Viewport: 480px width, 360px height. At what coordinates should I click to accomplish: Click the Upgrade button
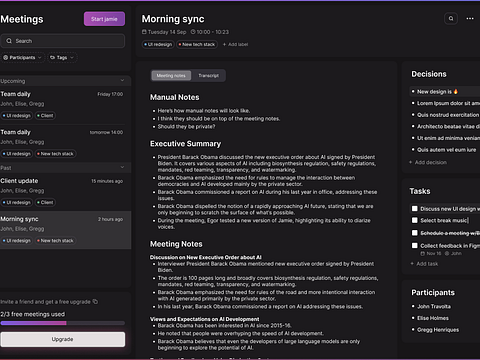[x=63, y=339]
